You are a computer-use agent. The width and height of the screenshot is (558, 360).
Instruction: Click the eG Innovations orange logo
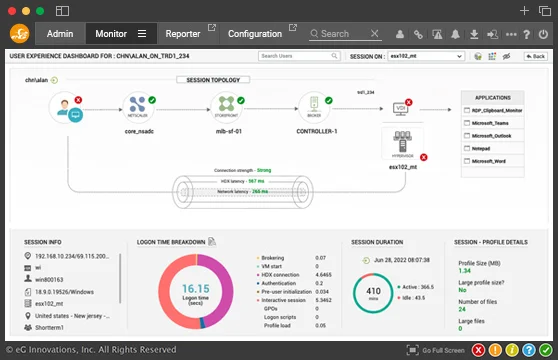tap(20, 33)
